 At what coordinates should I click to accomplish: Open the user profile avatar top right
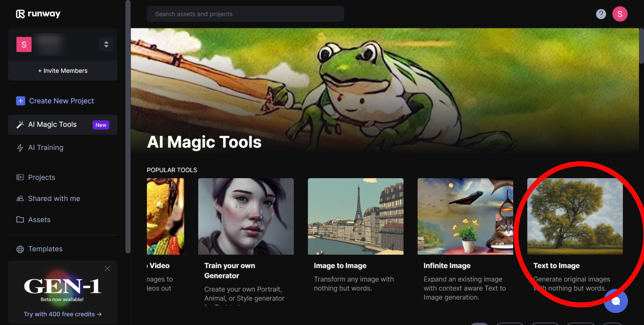point(620,14)
